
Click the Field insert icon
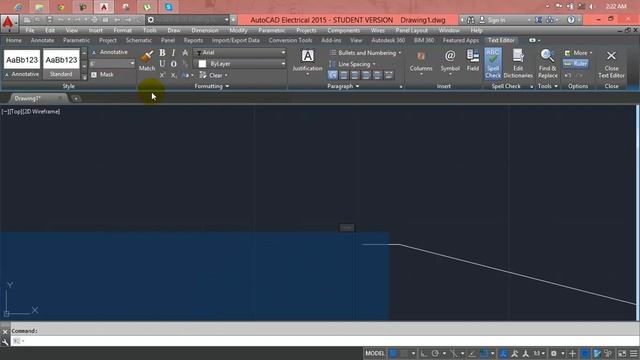[x=473, y=60]
